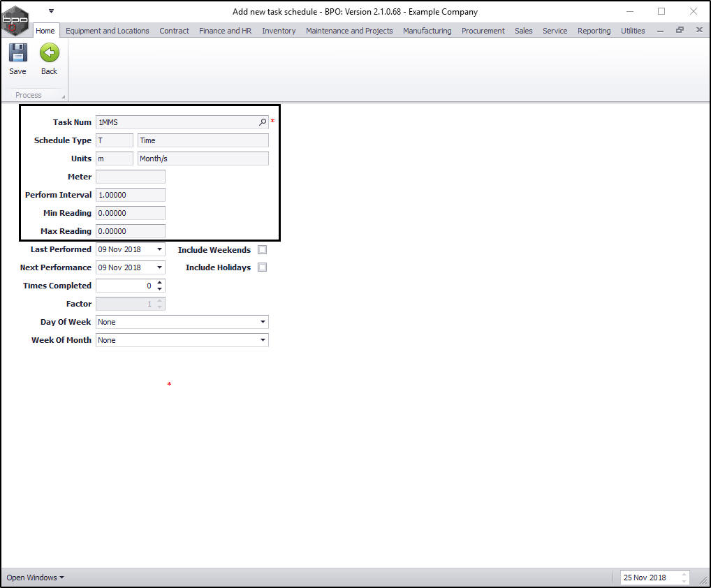Open the Reporting tab
The width and height of the screenshot is (711, 588).
594,30
